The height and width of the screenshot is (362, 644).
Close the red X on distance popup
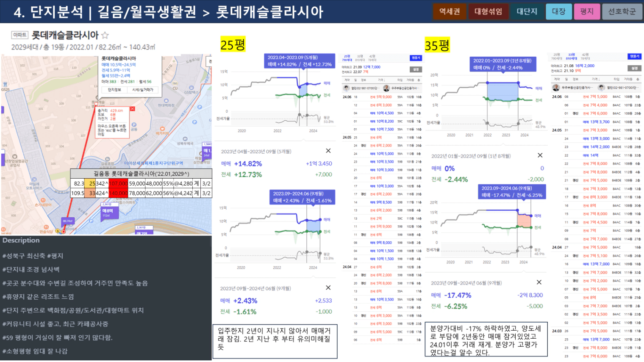[x=133, y=109]
